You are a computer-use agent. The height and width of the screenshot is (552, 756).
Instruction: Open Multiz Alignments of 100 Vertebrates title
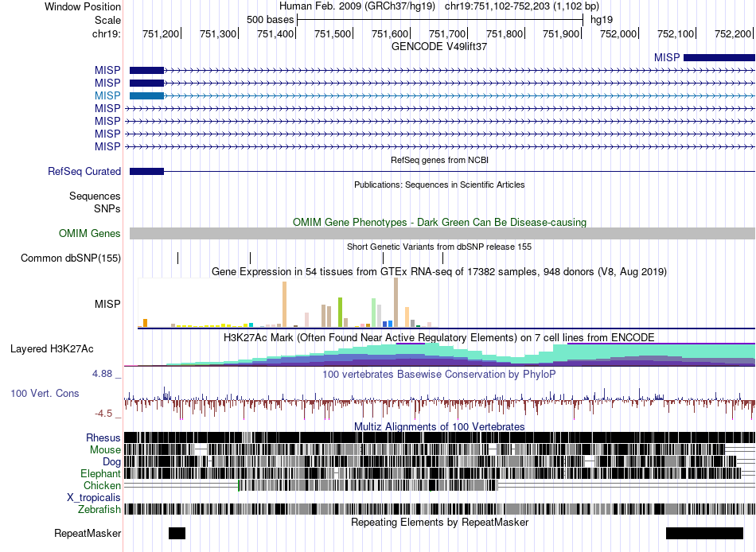[x=439, y=426]
